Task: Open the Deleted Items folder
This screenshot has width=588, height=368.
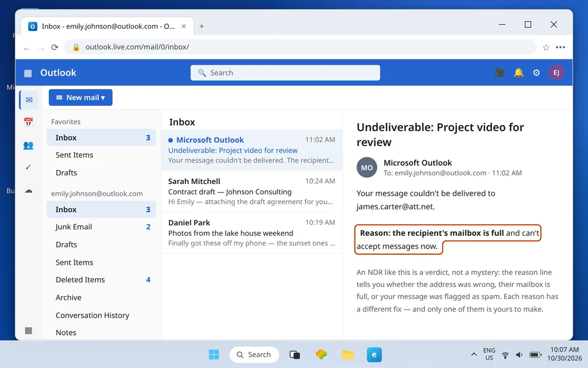Action: [x=101, y=280]
